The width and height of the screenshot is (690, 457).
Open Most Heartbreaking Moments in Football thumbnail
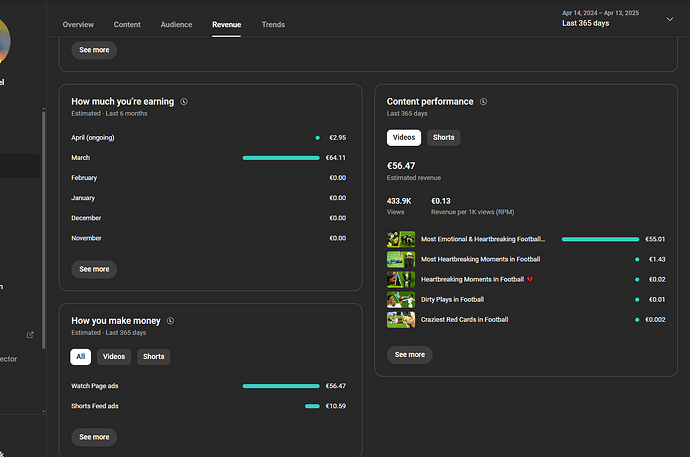(401, 260)
